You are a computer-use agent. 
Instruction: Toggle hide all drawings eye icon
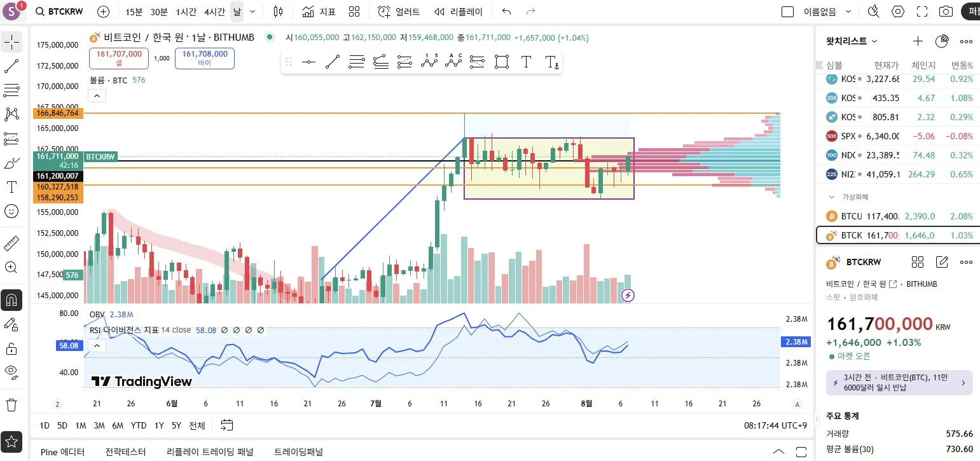11,373
